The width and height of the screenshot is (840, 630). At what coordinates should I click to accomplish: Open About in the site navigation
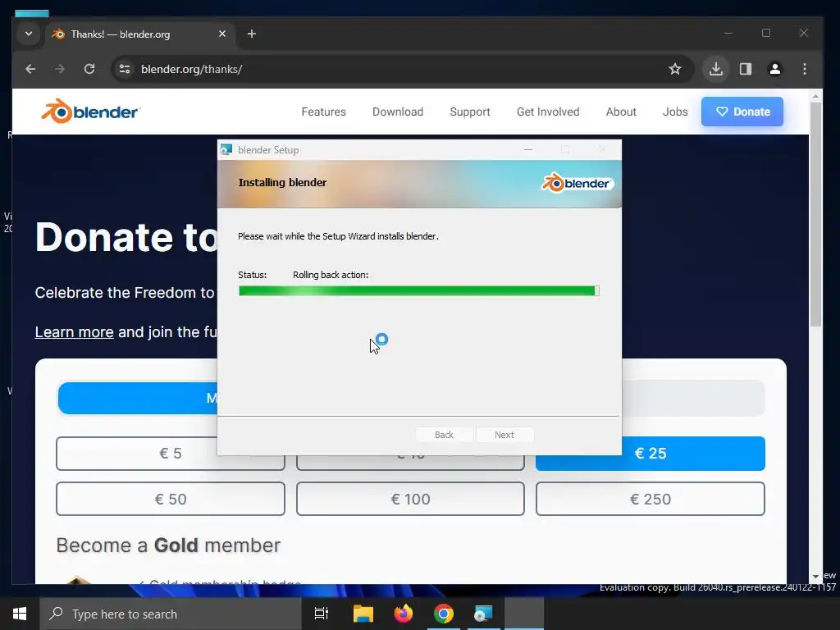click(x=621, y=112)
